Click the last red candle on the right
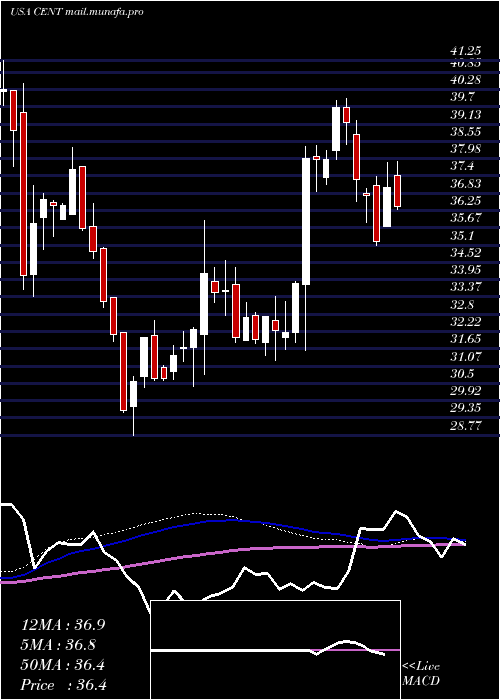500x700 pixels. (x=397, y=191)
